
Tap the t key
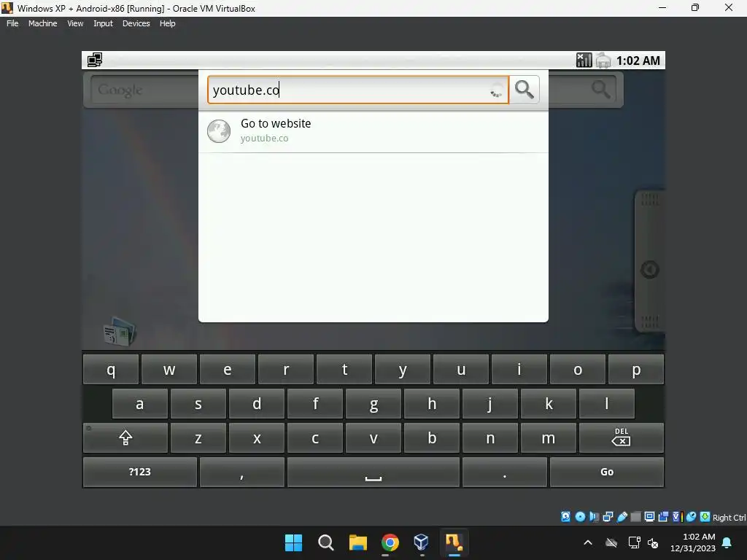tap(344, 369)
